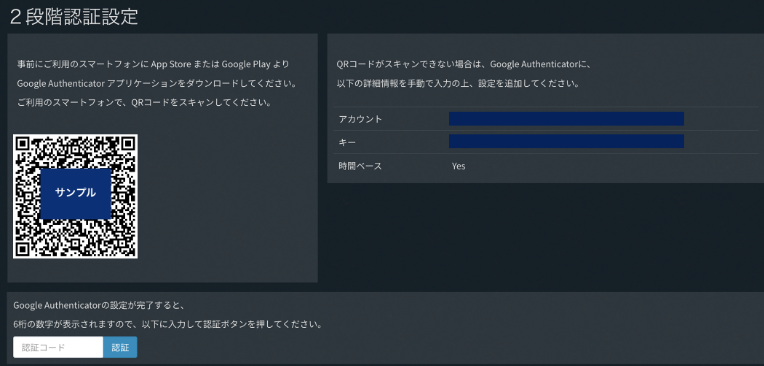Click the 時間ベース Yes value
This screenshot has width=764, height=366.
point(458,166)
